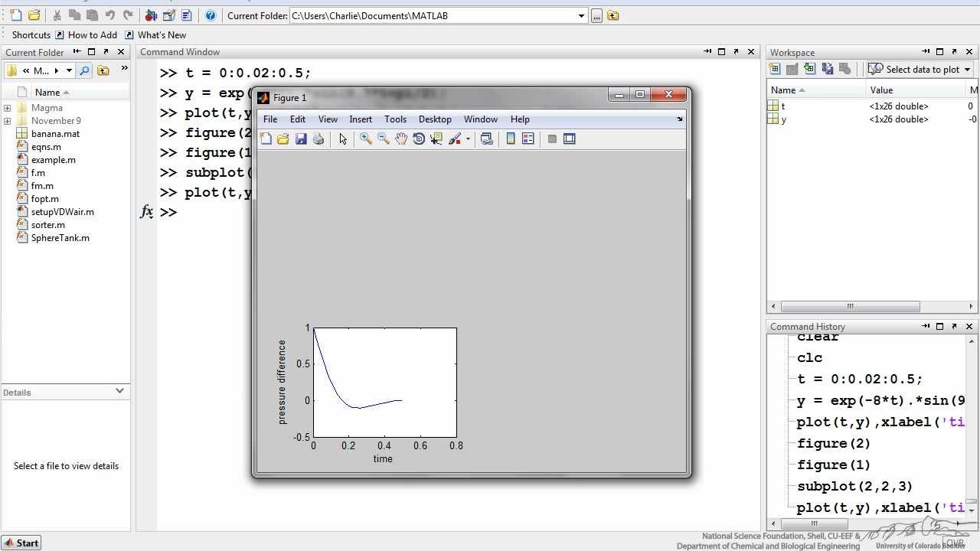Select the Zoom Out tool in Figure 1
The image size is (980, 551).
pyautogui.click(x=384, y=139)
